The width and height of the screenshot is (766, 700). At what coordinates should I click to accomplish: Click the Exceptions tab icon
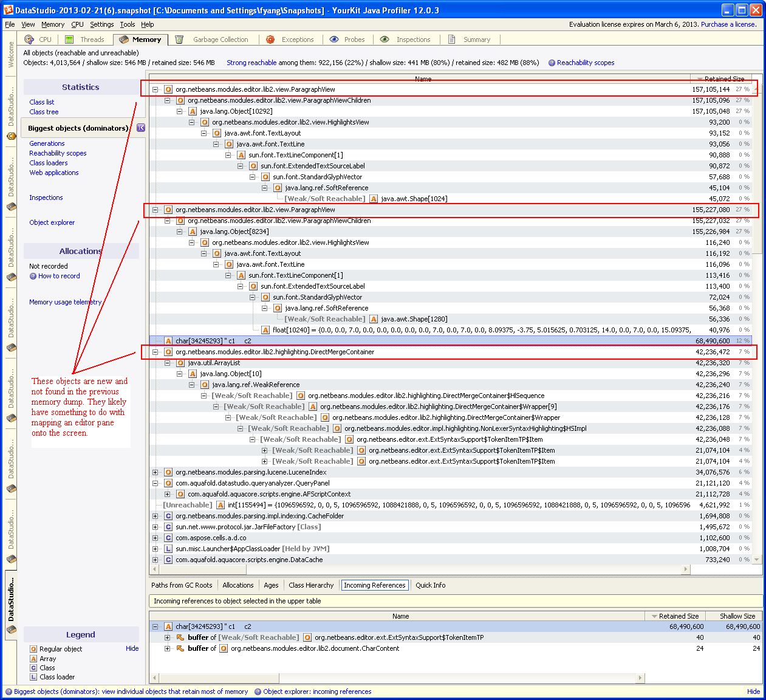[270, 39]
